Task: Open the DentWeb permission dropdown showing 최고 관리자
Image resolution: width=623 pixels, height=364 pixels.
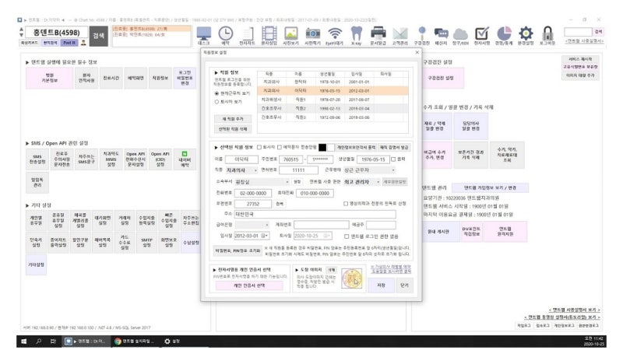Action: coord(362,182)
